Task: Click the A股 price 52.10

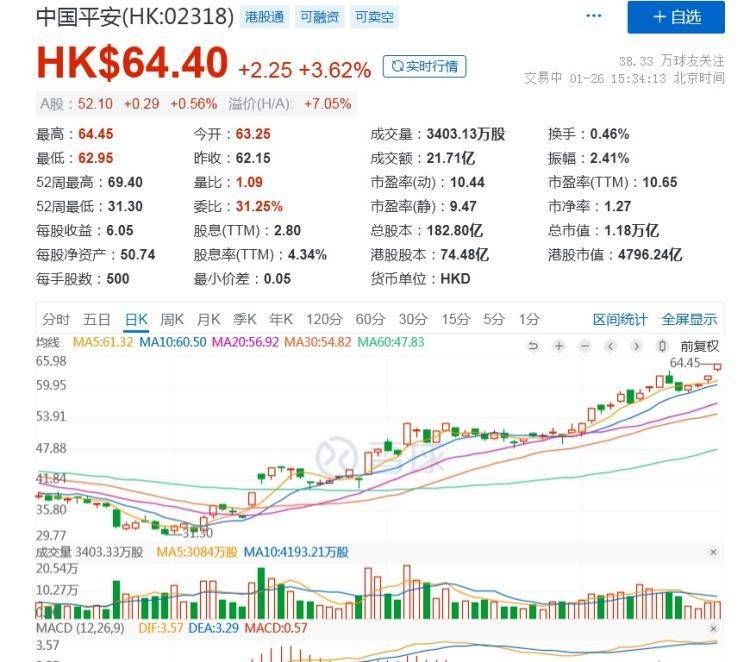Action: [x=95, y=104]
